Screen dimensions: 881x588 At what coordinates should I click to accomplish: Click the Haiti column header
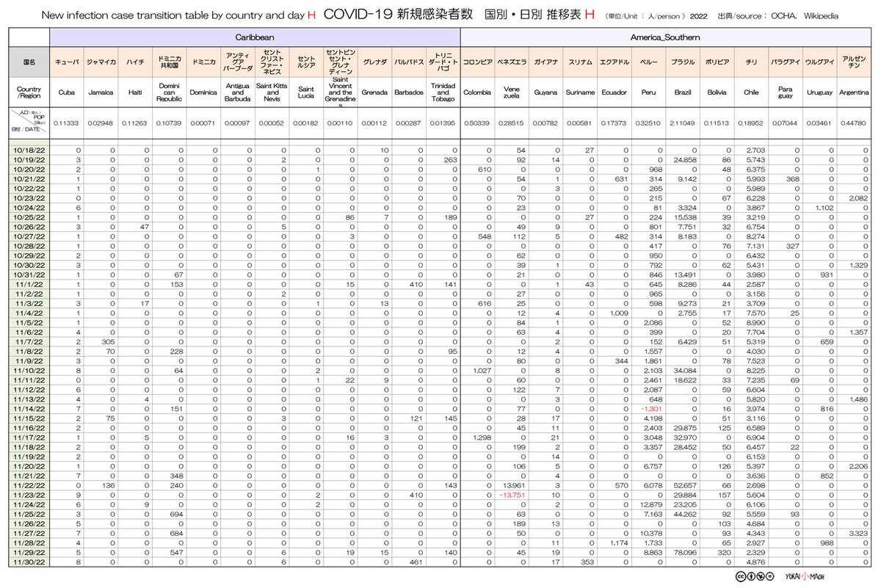(135, 93)
